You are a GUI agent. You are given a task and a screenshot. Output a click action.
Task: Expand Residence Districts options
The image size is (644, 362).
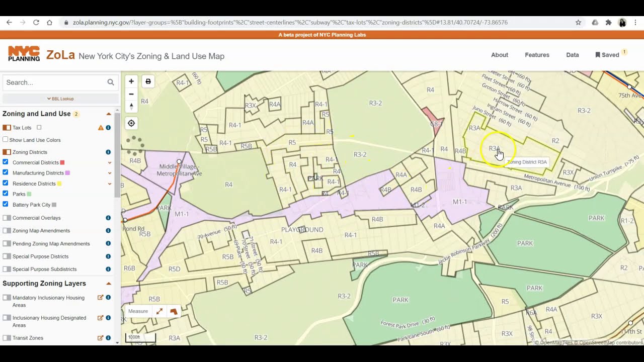[x=110, y=184]
